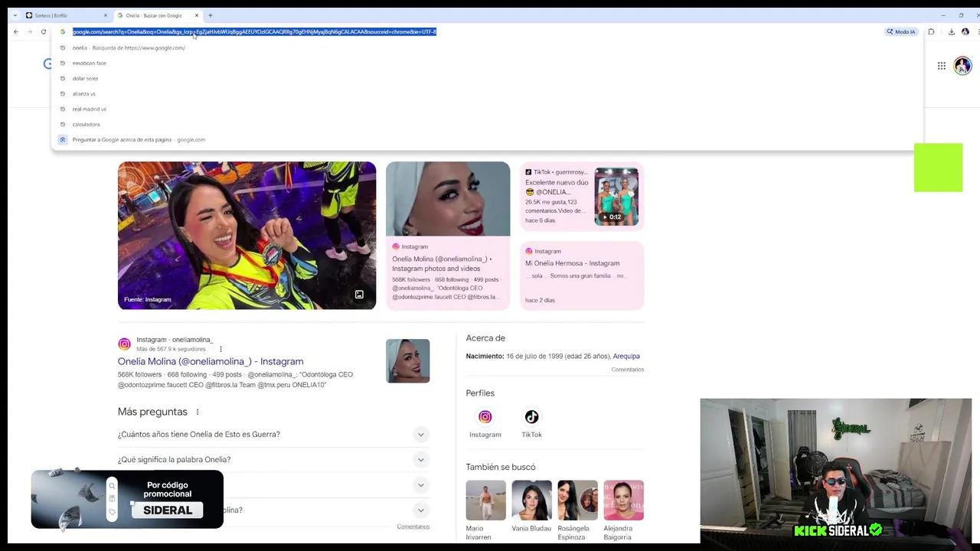The image size is (980, 551).
Task: Choose the 'onelia' search suggestion
Action: point(487,47)
